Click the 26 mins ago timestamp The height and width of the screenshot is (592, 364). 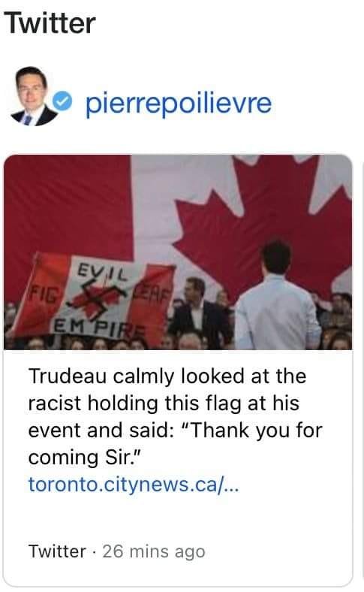click(154, 551)
